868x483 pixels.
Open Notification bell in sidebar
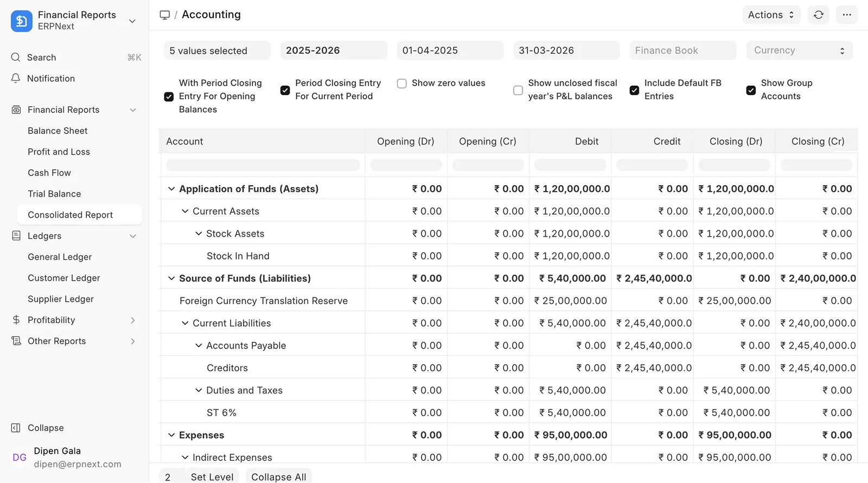click(16, 79)
